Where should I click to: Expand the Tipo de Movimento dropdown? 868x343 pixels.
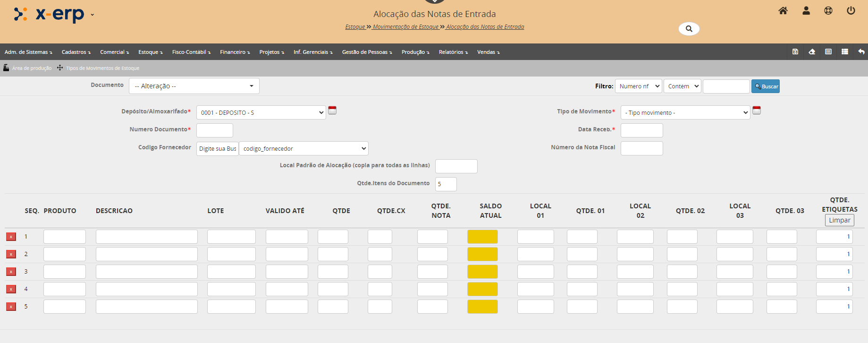click(685, 112)
